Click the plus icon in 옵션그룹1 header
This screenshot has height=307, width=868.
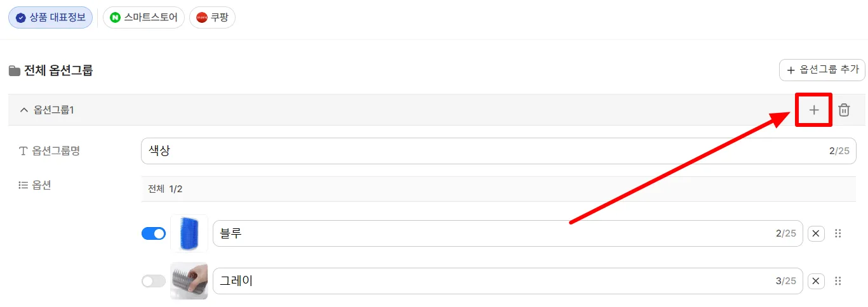[814, 110]
